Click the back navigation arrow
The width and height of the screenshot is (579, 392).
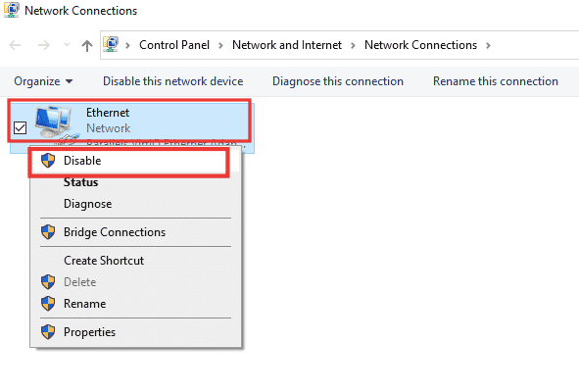(x=15, y=45)
